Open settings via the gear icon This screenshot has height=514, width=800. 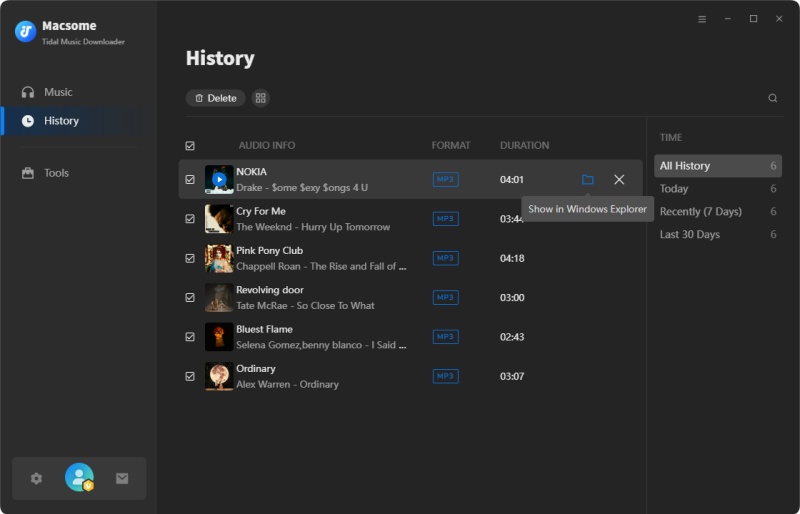tap(36, 478)
